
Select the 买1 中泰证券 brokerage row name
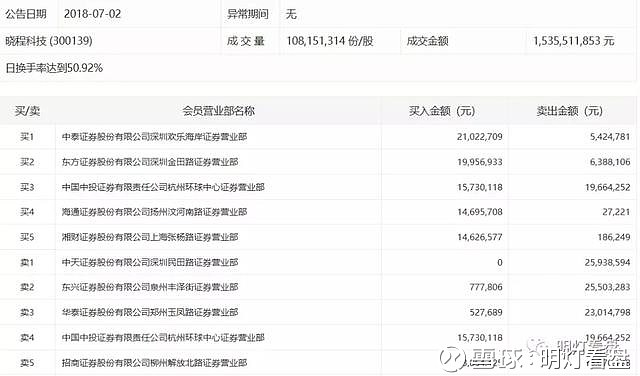point(154,137)
